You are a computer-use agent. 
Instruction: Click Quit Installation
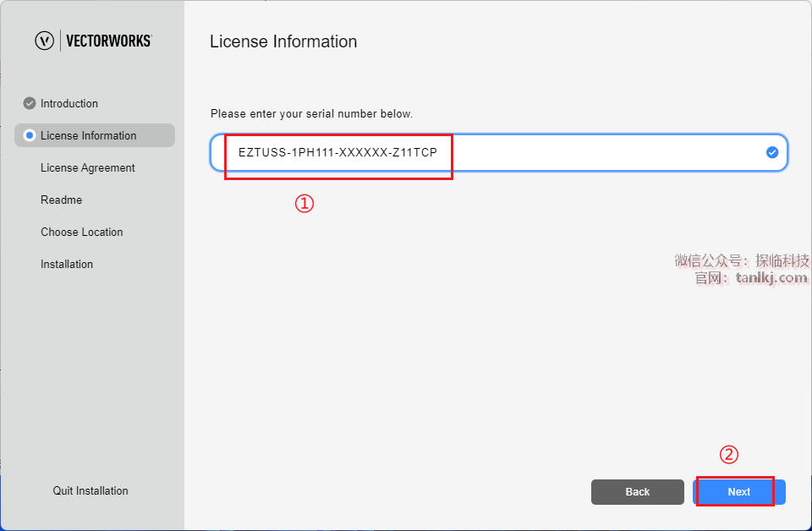(91, 490)
